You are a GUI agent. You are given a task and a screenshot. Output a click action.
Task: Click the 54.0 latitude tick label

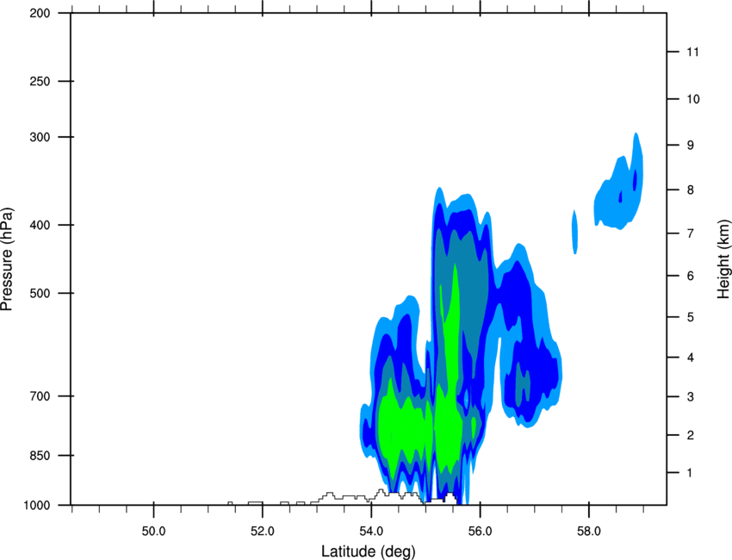pyautogui.click(x=371, y=532)
